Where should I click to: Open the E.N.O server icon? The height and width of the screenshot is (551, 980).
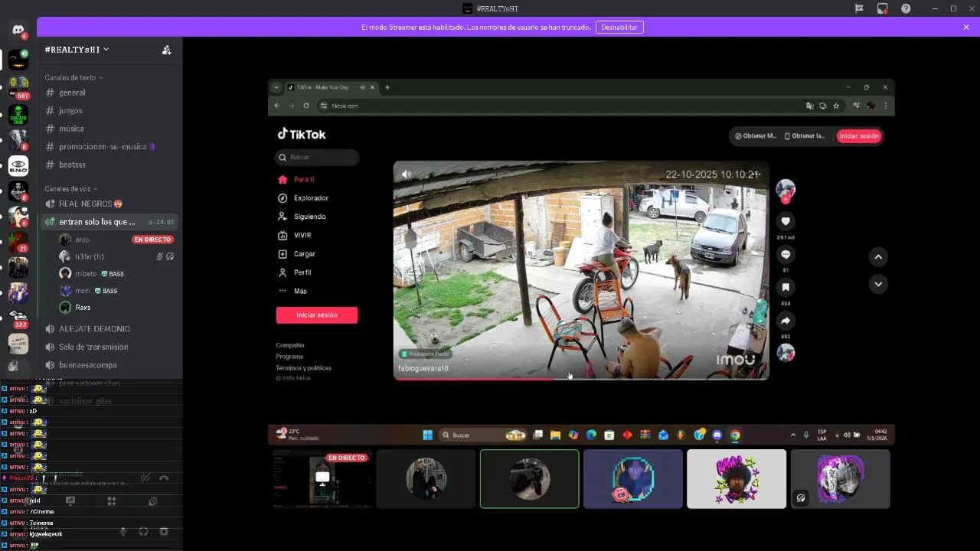pyautogui.click(x=18, y=165)
